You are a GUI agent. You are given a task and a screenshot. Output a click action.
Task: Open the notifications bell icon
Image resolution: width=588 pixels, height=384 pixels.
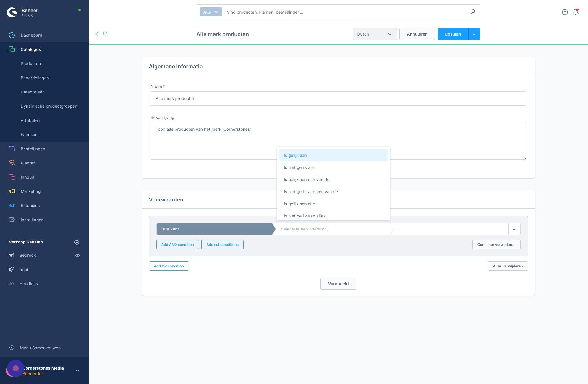pos(576,12)
